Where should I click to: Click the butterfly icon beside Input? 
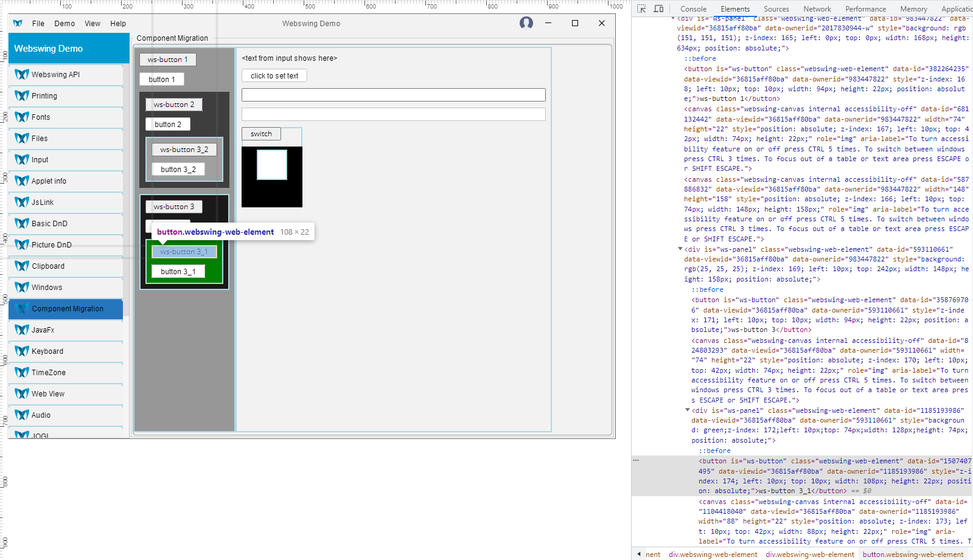(x=22, y=159)
